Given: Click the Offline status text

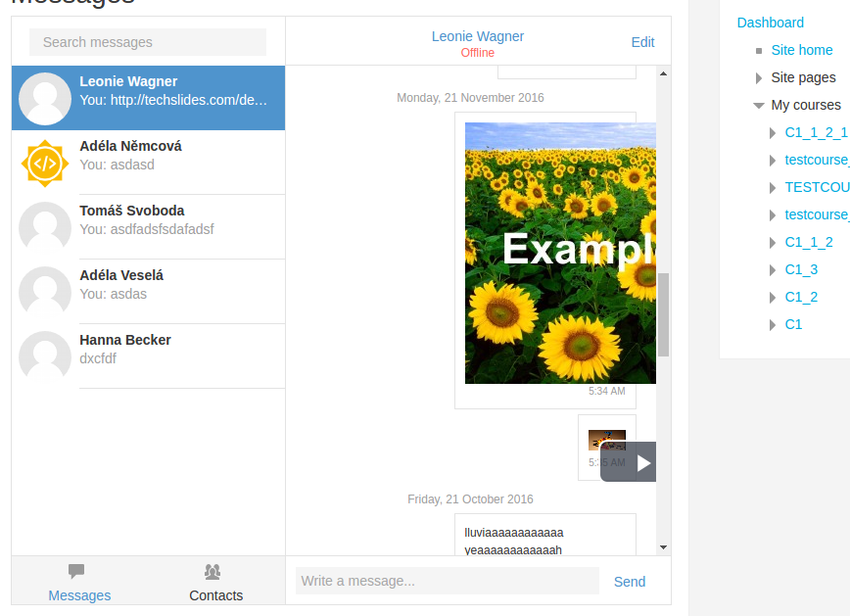Looking at the screenshot, I should [478, 53].
